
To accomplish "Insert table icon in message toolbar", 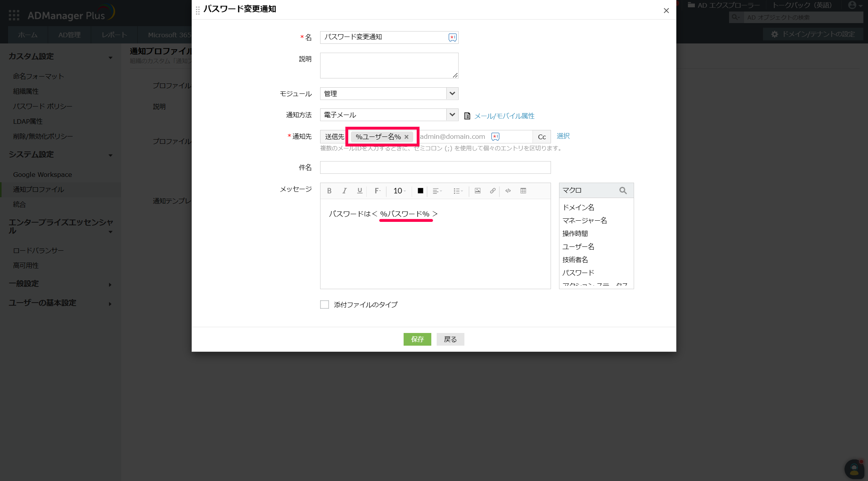I will pos(523,191).
